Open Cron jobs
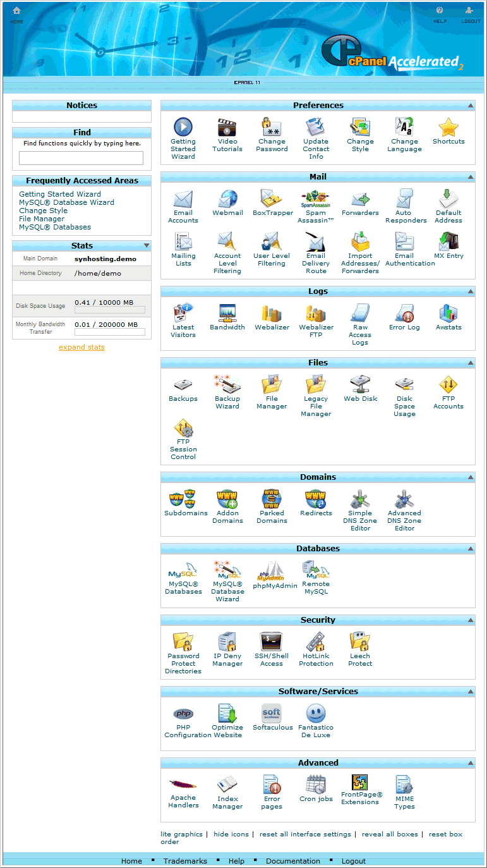Image resolution: width=487 pixels, height=868 pixels. [316, 785]
